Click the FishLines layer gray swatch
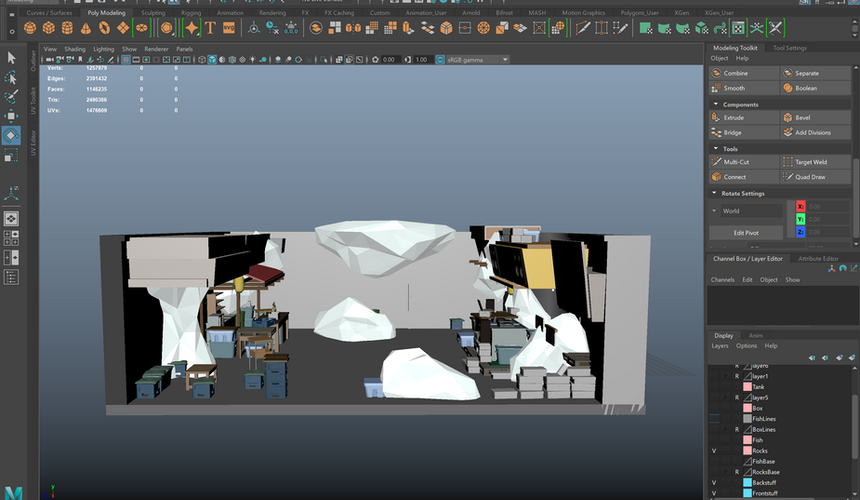The height and width of the screenshot is (500, 860). tap(747, 419)
